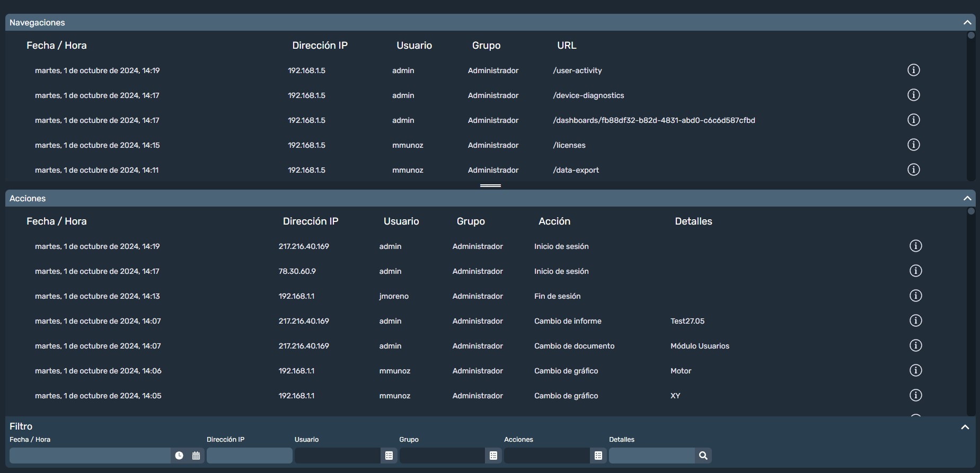Open info for Cambio de informe Test27.05
This screenshot has height=473, width=980.
point(915,320)
